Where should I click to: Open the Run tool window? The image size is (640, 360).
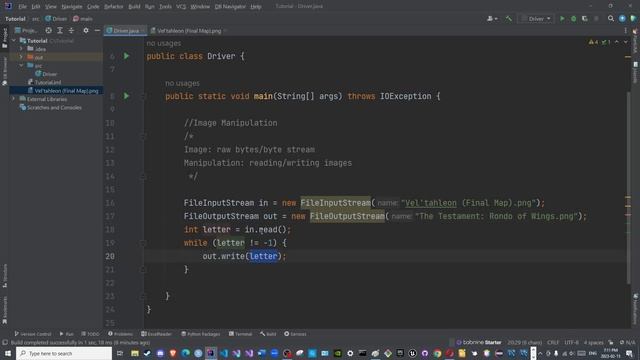67,334
